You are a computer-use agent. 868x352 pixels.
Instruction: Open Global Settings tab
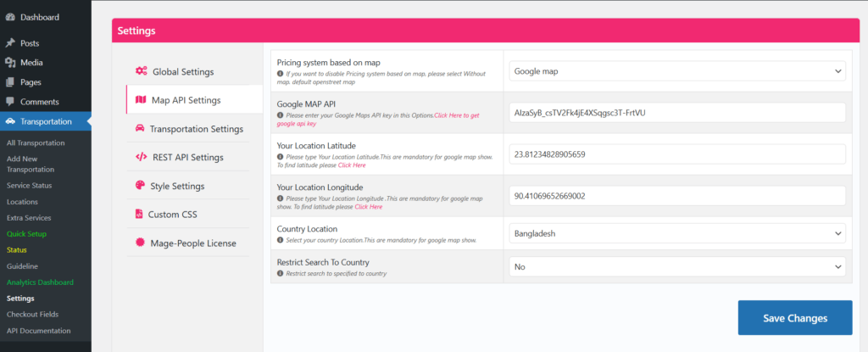(x=188, y=71)
